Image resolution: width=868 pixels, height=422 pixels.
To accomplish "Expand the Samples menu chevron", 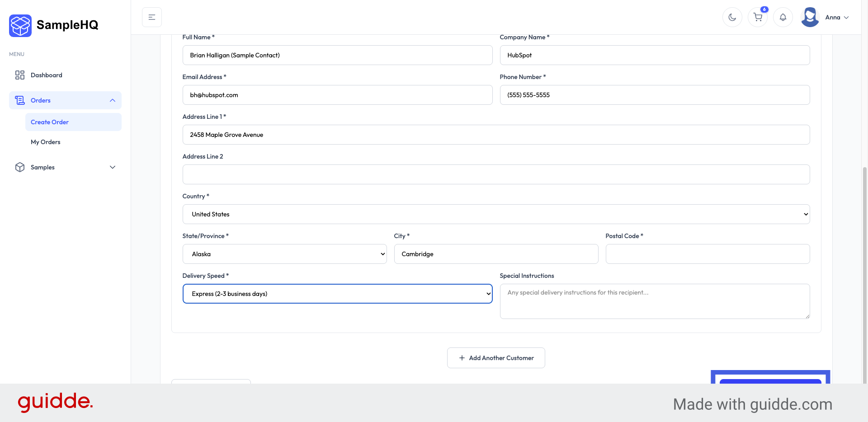I will (113, 167).
